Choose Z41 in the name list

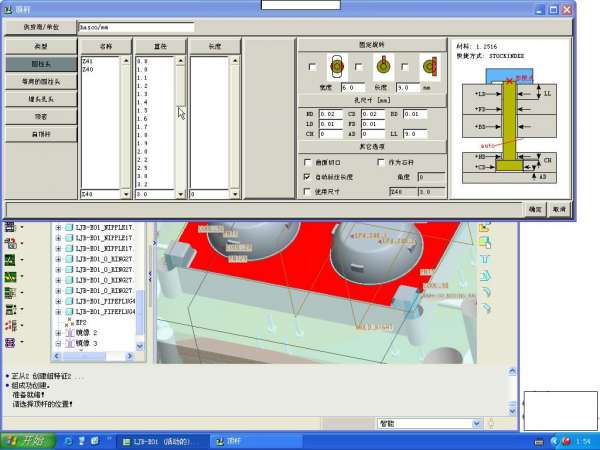[88, 61]
